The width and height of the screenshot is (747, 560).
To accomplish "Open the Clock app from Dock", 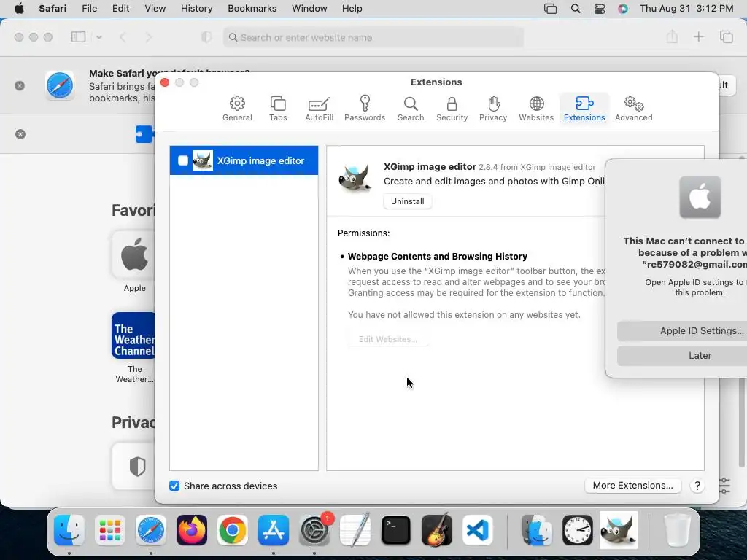I will (578, 530).
